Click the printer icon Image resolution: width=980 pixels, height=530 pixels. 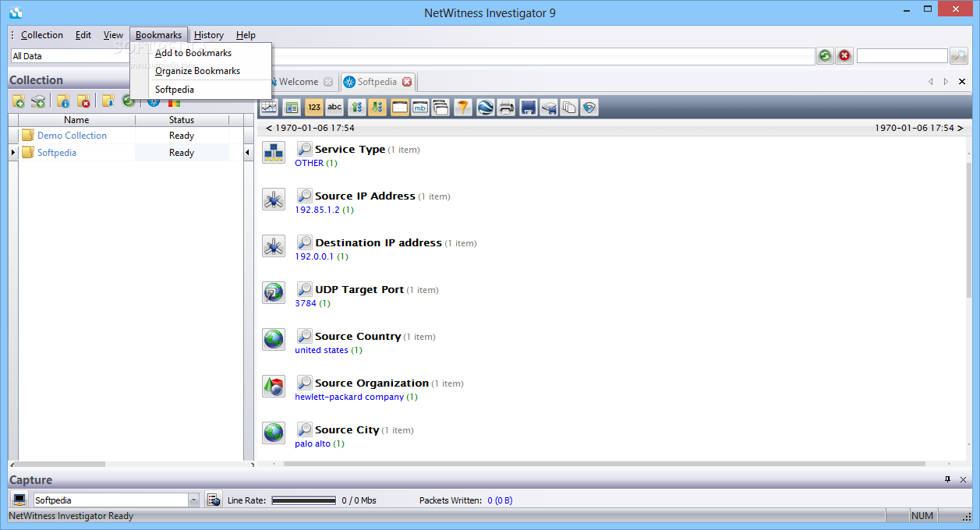point(507,108)
